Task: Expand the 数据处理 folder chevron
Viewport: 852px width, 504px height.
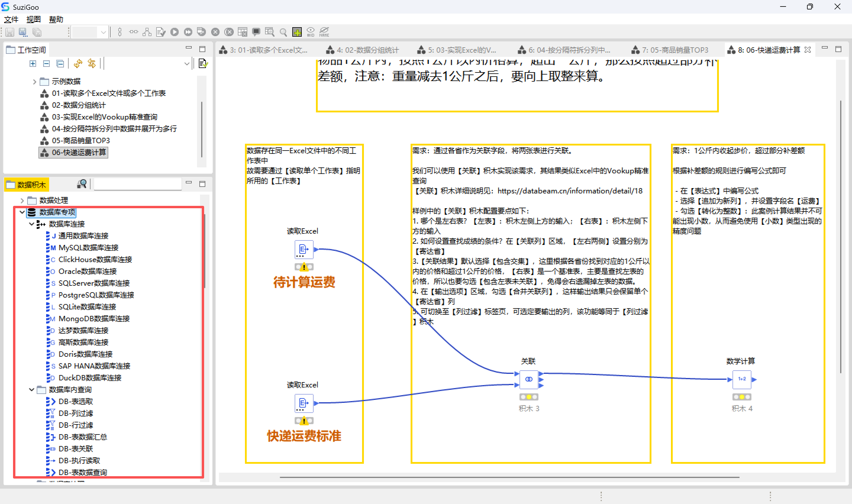Action: (x=22, y=200)
